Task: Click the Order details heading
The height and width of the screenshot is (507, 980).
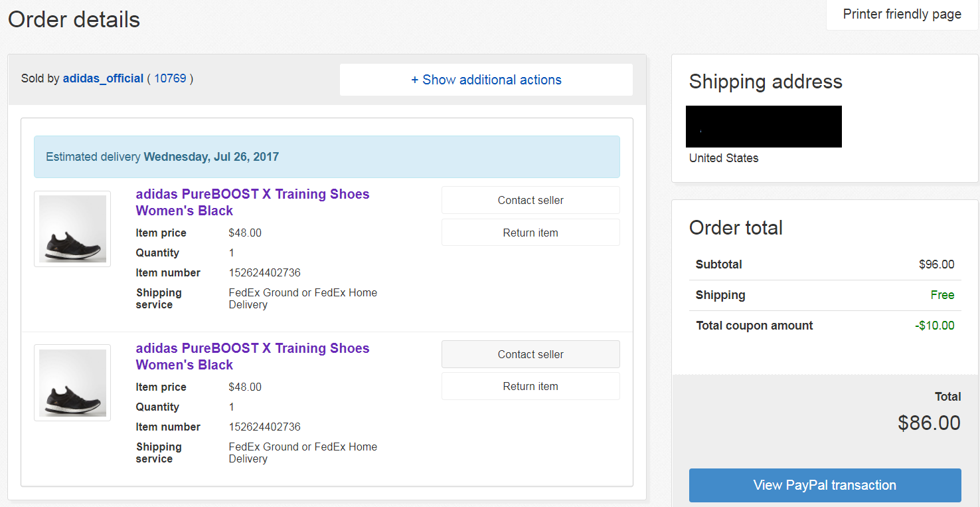Action: [x=74, y=19]
